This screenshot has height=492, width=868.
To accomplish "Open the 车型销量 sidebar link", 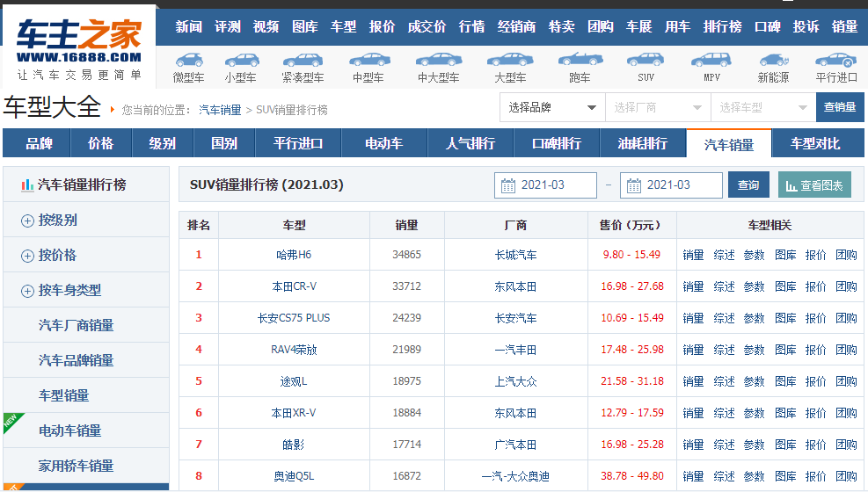I will (x=63, y=396).
